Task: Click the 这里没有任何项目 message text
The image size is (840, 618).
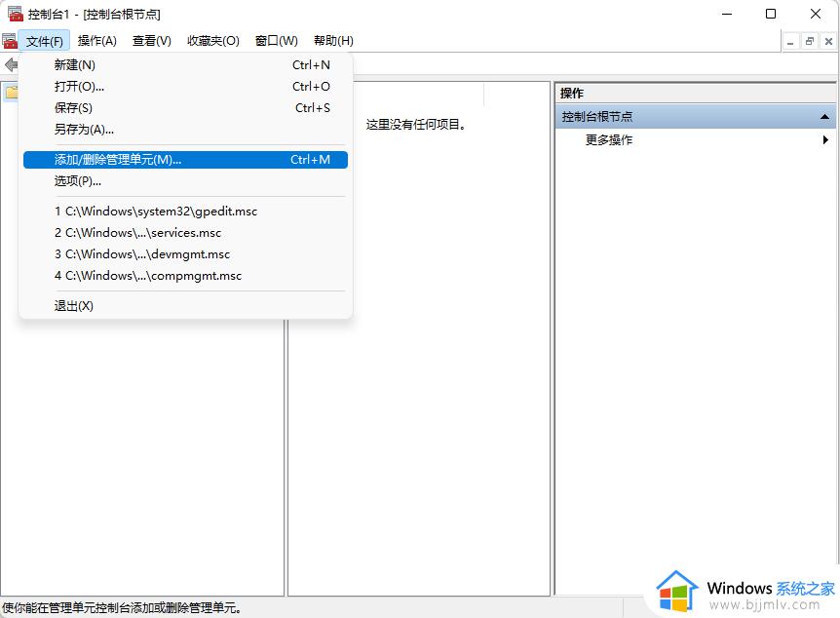Action: point(416,125)
